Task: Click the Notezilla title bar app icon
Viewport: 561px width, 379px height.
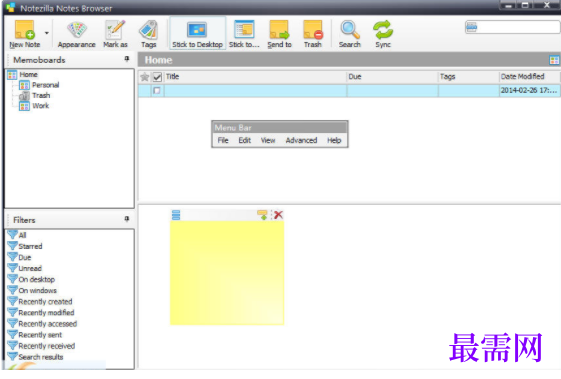Action: (11, 7)
